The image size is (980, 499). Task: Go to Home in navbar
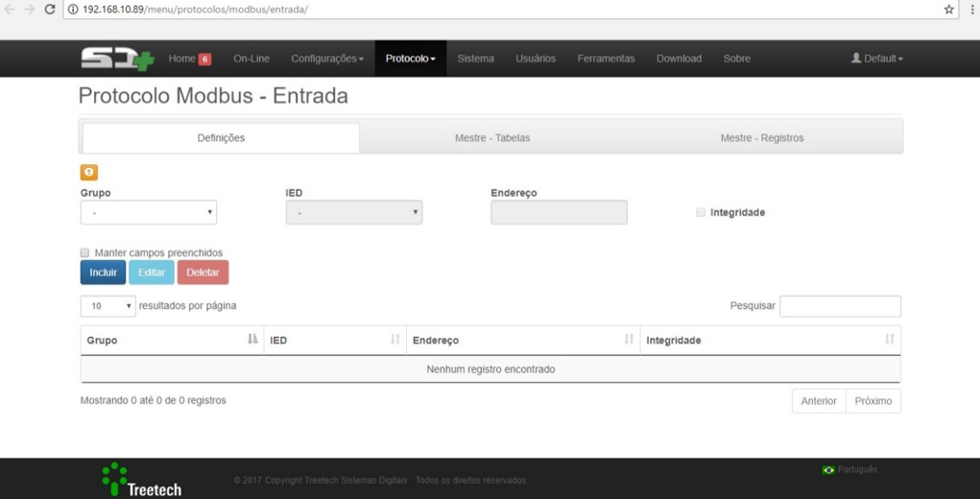tap(181, 59)
